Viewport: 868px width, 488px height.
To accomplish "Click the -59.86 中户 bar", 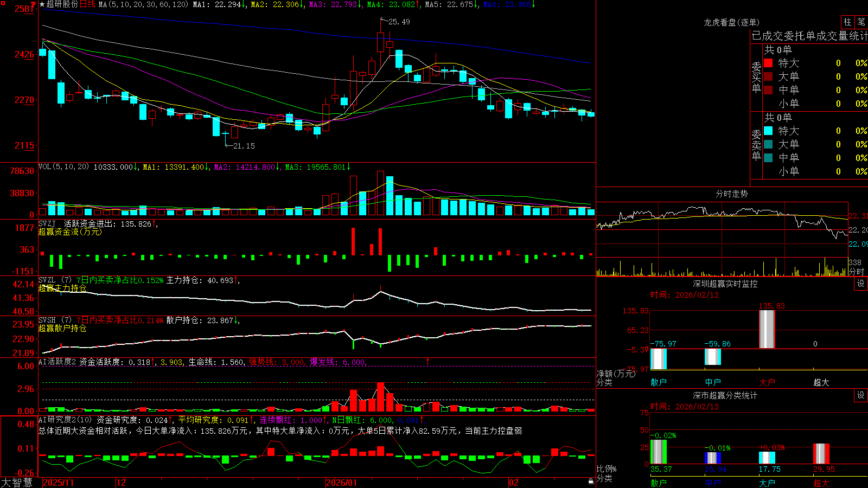I will [713, 357].
